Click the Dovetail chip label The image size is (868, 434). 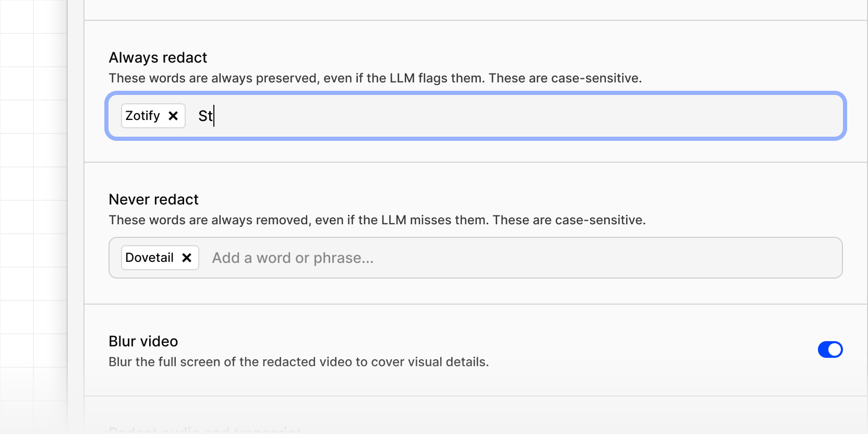(x=149, y=257)
